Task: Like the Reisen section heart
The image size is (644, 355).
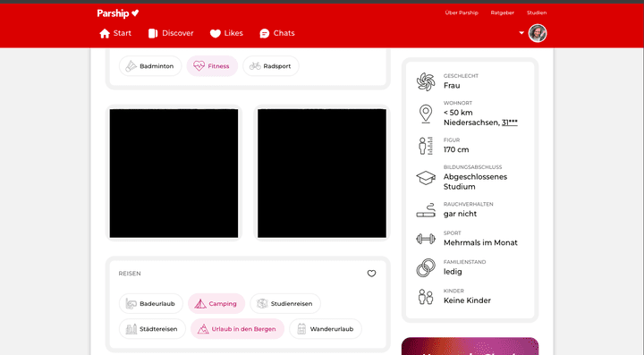Action: [371, 274]
